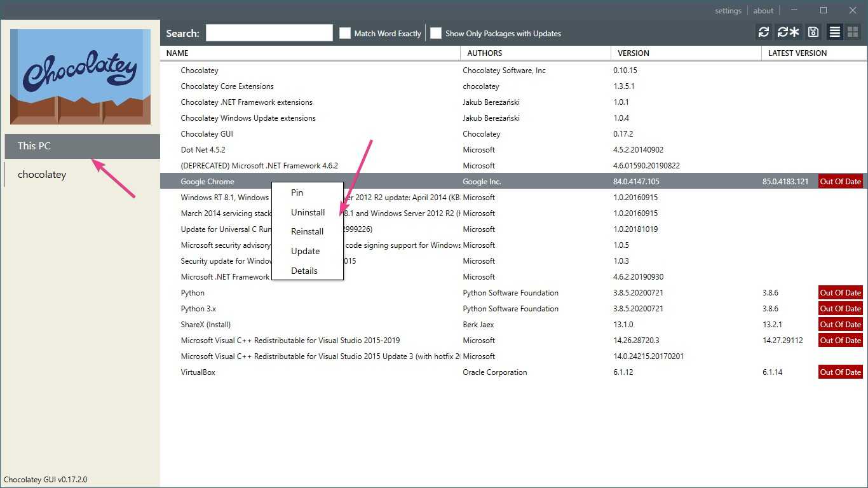Select Chocolatey GUI package row
868x488 pixels.
point(513,134)
